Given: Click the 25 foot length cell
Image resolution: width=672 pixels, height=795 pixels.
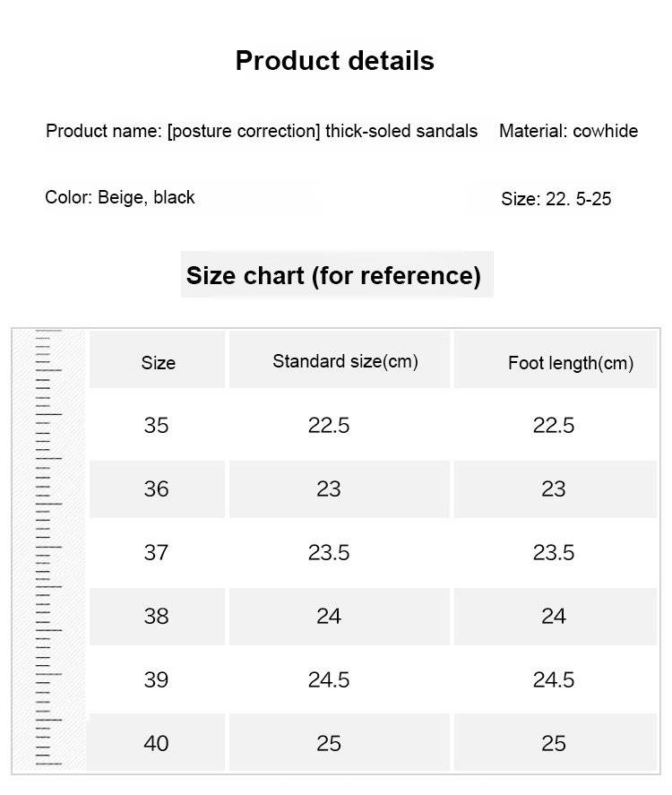Looking at the screenshot, I should [556, 742].
